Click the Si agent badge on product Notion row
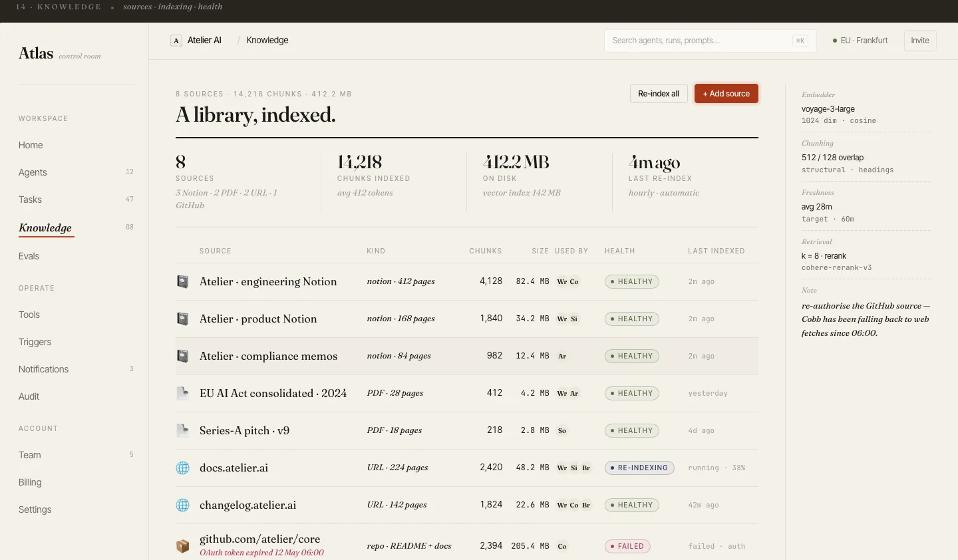 tap(574, 319)
